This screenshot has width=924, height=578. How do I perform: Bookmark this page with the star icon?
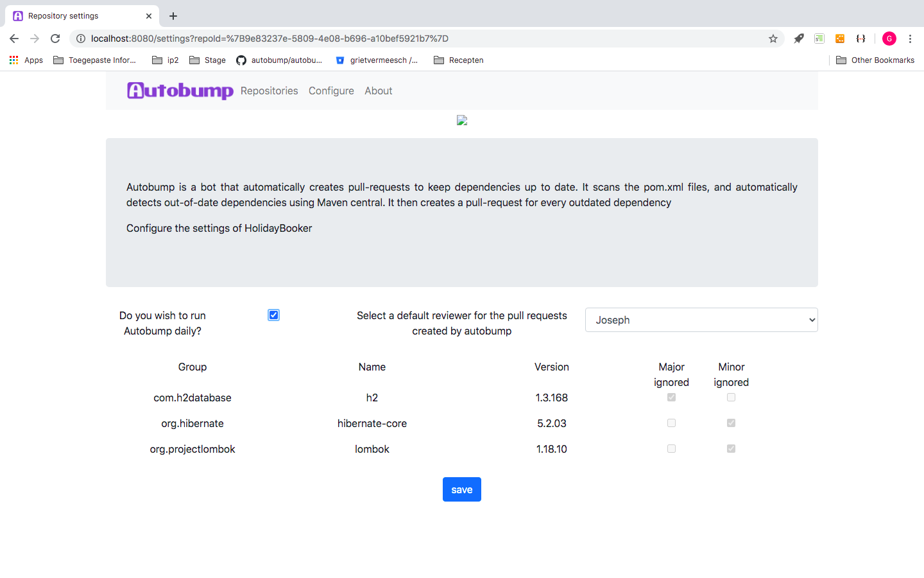pos(773,39)
